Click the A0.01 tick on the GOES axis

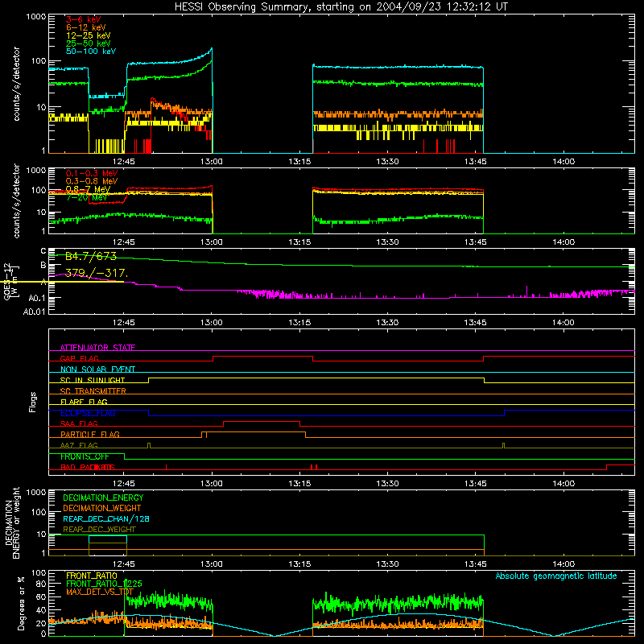pyautogui.click(x=35, y=312)
